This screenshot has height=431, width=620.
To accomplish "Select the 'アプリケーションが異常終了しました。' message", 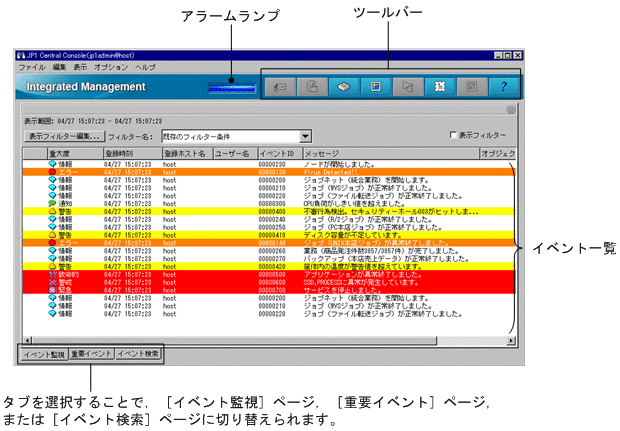I will 363,274.
